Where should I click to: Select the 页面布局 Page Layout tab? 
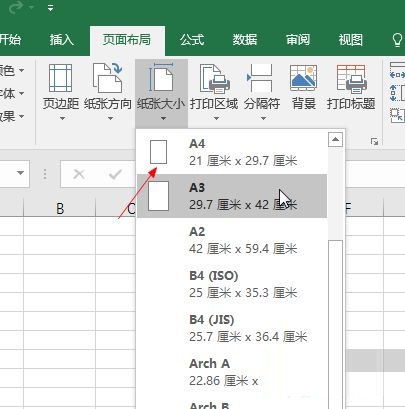127,40
